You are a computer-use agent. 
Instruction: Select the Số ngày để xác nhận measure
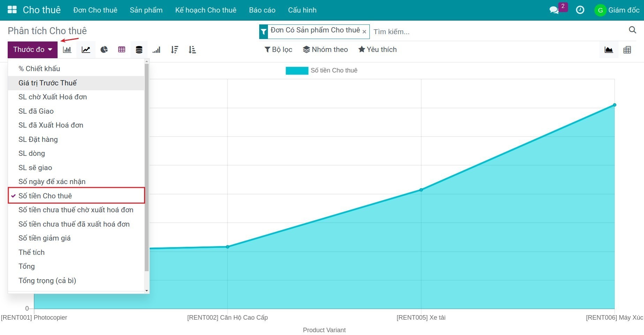76,182
